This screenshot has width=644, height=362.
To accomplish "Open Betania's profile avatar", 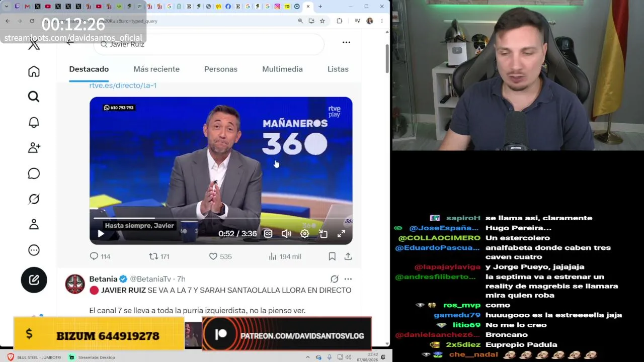I will pos(75,284).
